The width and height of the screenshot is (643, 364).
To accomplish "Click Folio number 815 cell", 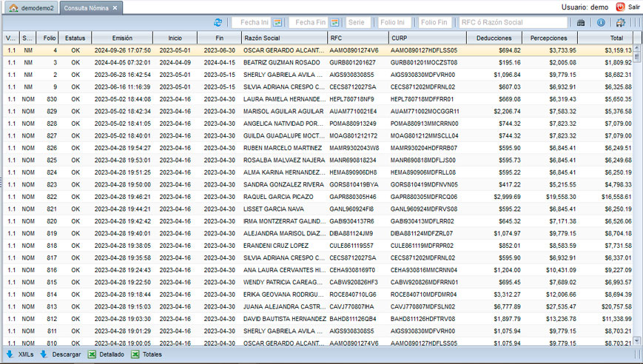I will (52, 282).
